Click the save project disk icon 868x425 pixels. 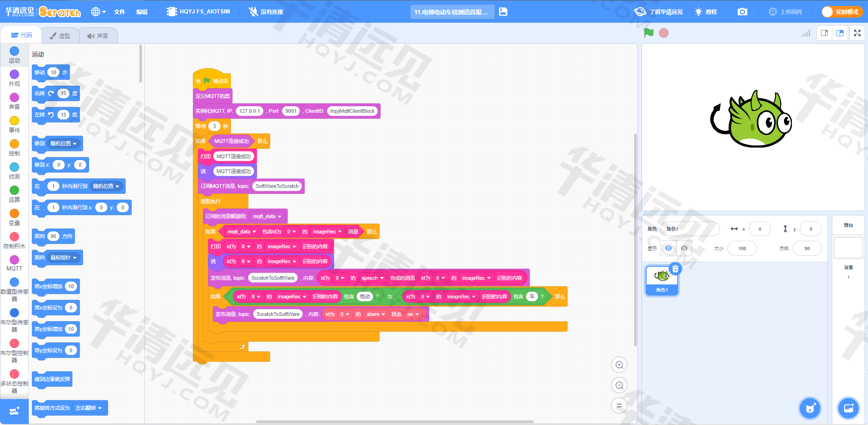point(503,12)
